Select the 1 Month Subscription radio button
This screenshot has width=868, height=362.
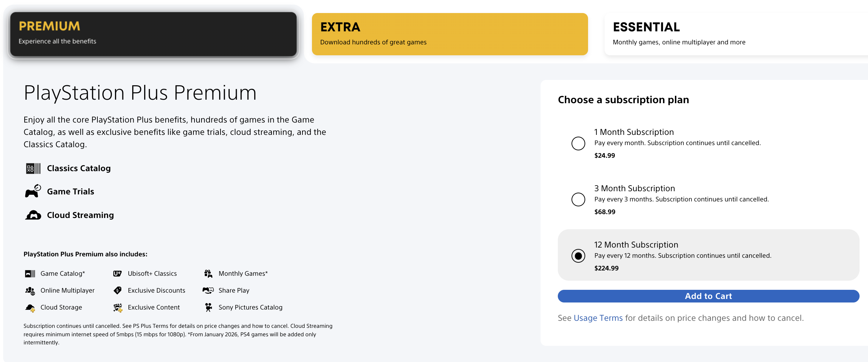point(578,143)
